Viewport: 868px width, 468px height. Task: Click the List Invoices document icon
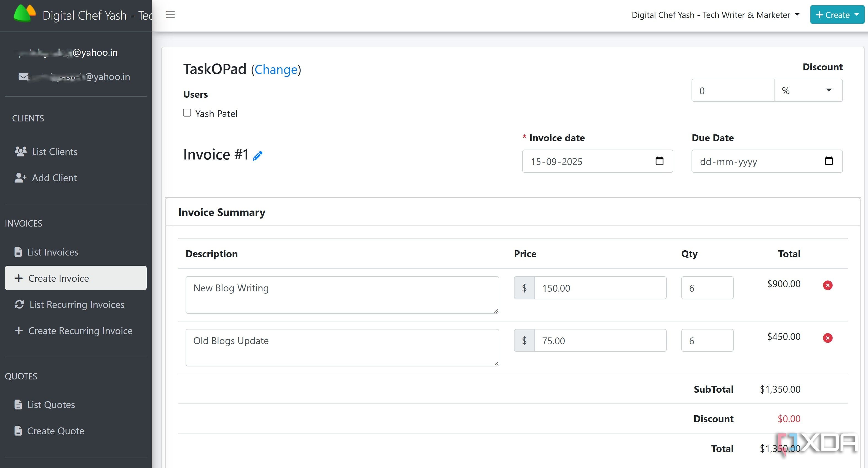coord(18,252)
